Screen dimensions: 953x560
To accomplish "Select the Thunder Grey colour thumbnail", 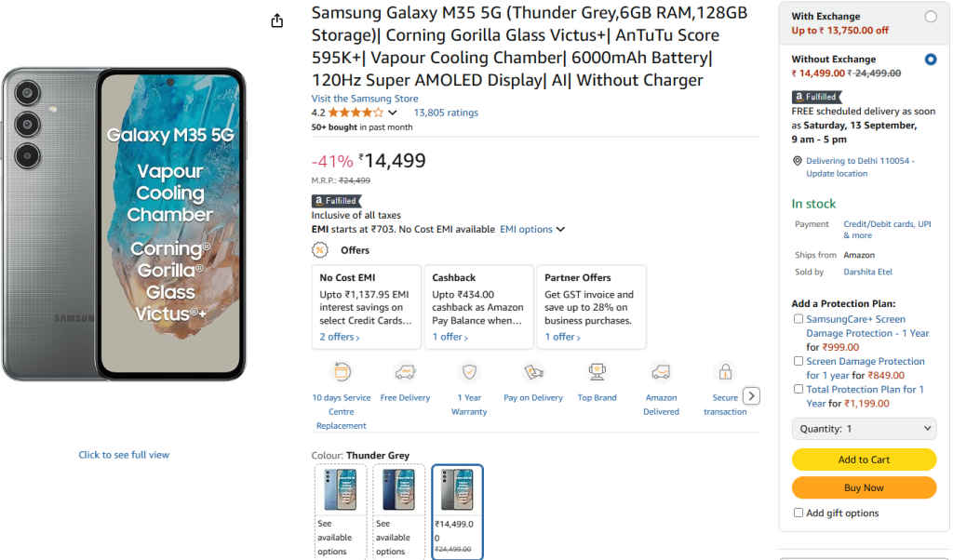I will coord(456,490).
